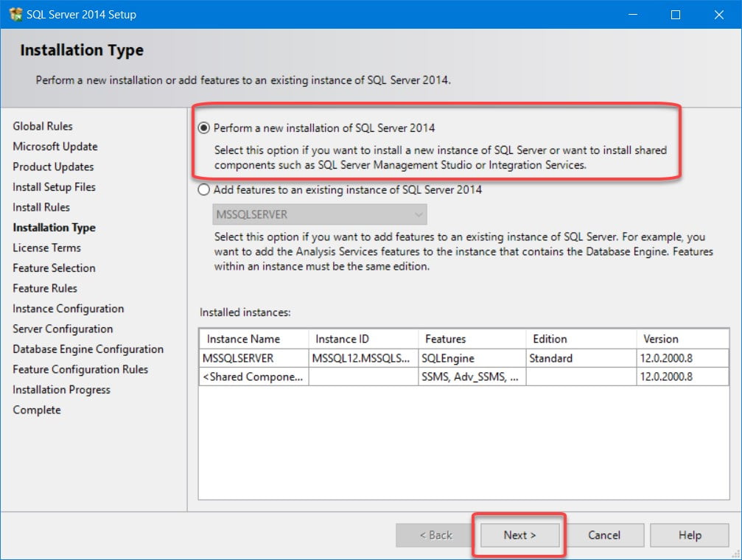This screenshot has height=560, width=742.
Task: Click the MSSQL12.MSSQLS... instance ID cell
Action: 363,358
